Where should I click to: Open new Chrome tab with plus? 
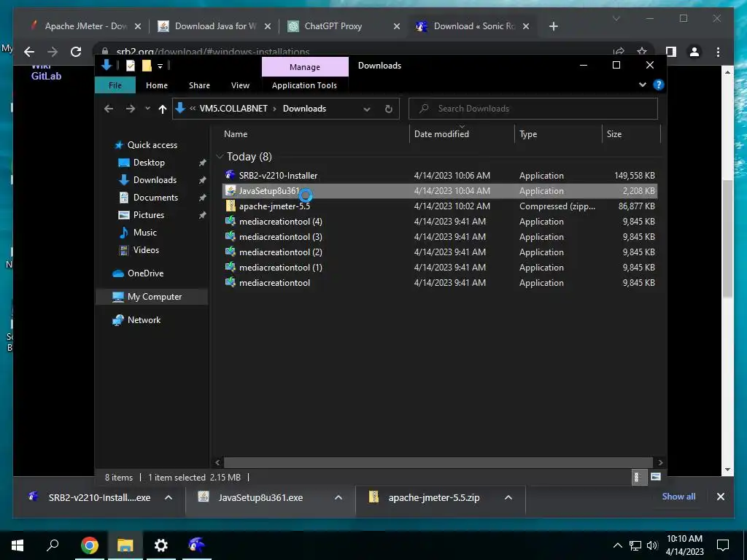tap(553, 26)
